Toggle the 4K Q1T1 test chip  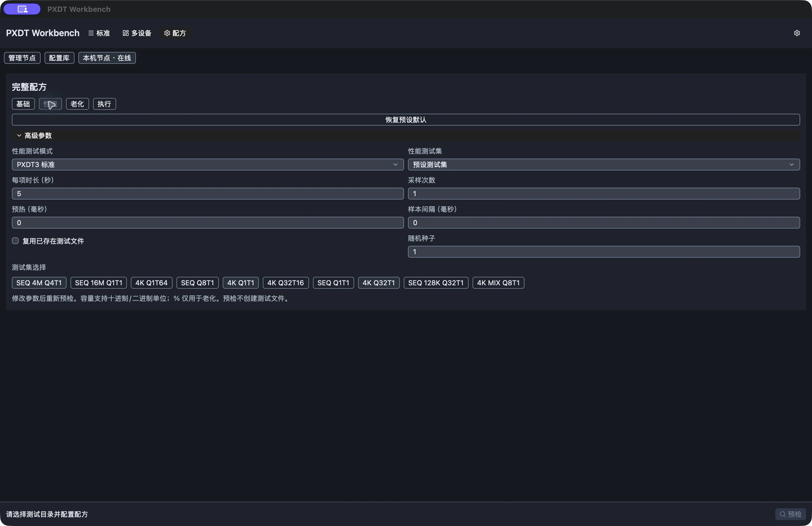click(x=240, y=283)
